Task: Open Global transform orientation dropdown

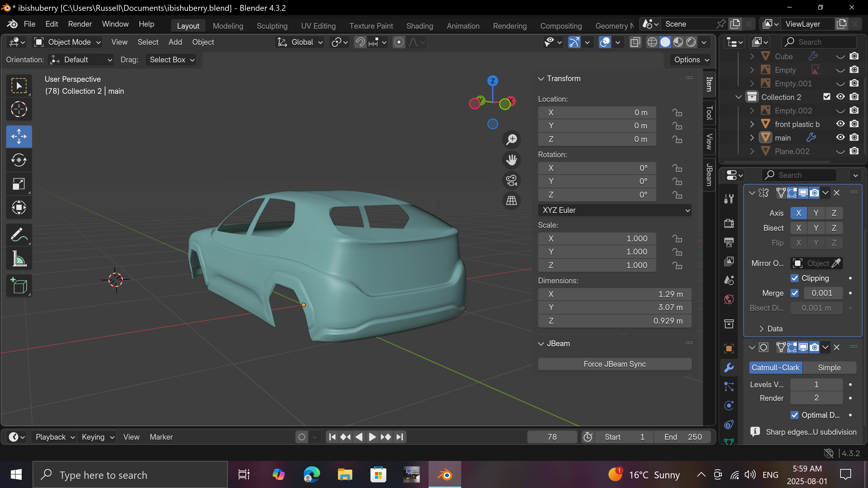Action: (300, 42)
